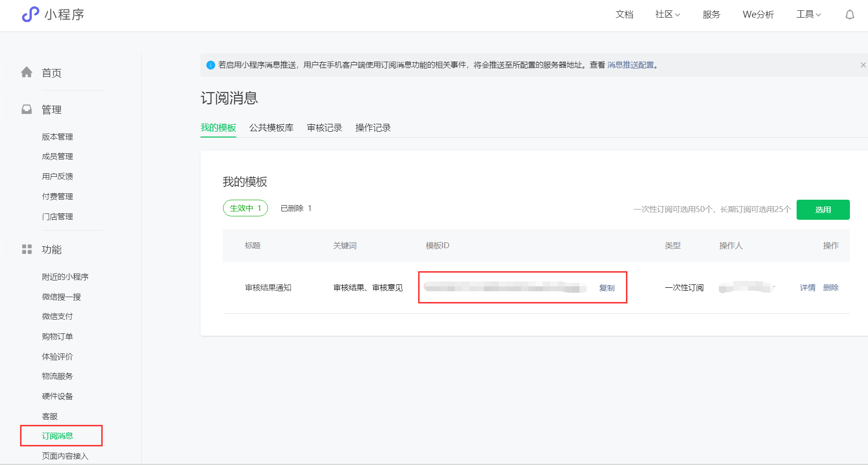868x465 pixels.
Task: Click the info icon on the notice banner
Action: (x=210, y=65)
